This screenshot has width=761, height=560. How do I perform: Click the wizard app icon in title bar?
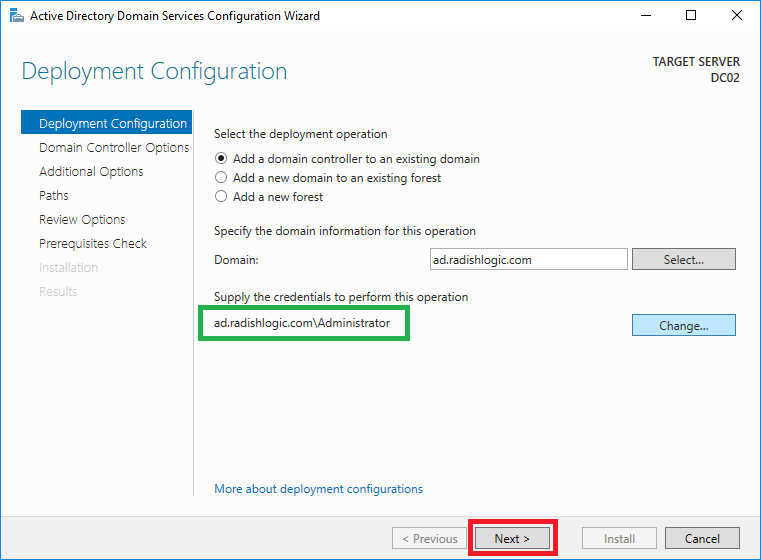click(17, 16)
